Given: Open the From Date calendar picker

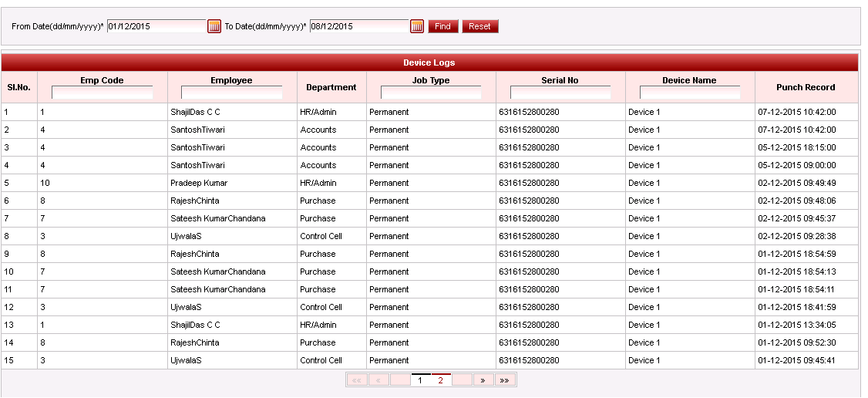Looking at the screenshot, I should [x=214, y=26].
